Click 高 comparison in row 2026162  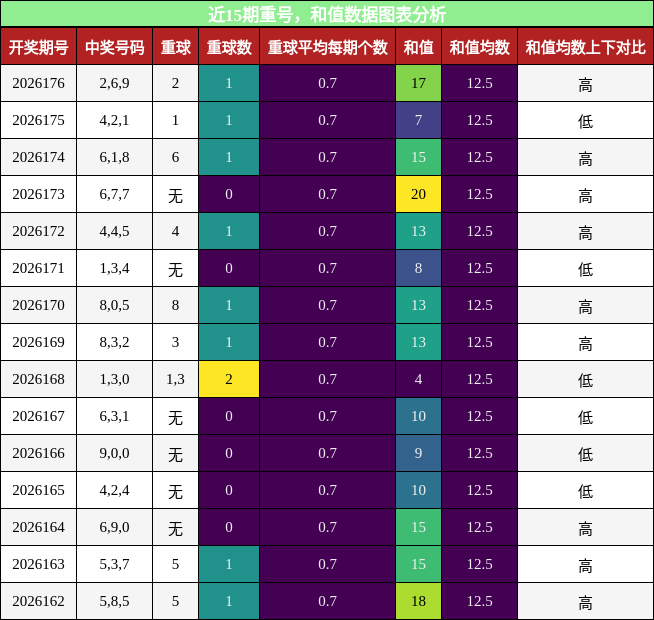point(586,601)
